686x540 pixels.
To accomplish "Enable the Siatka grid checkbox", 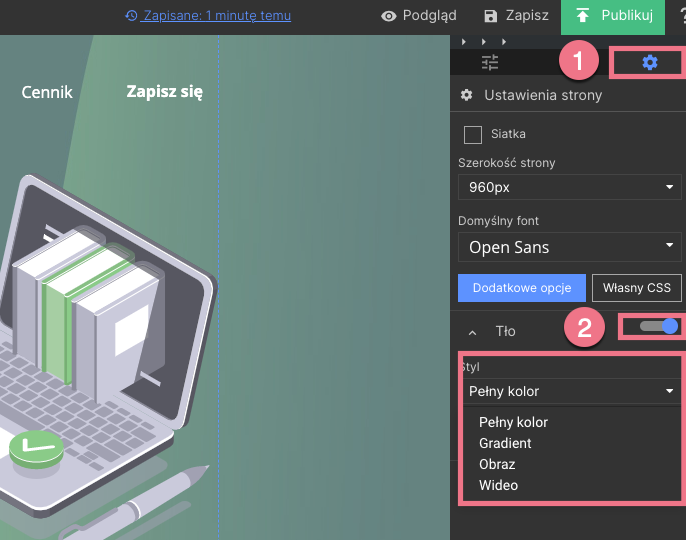I will tap(472, 135).
